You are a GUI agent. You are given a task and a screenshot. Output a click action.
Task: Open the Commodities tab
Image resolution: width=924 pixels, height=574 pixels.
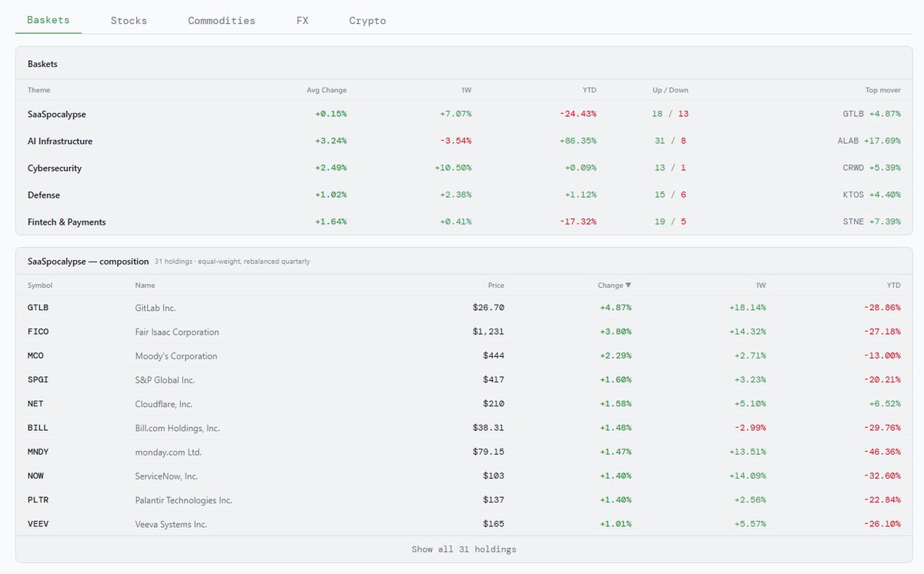tap(222, 21)
